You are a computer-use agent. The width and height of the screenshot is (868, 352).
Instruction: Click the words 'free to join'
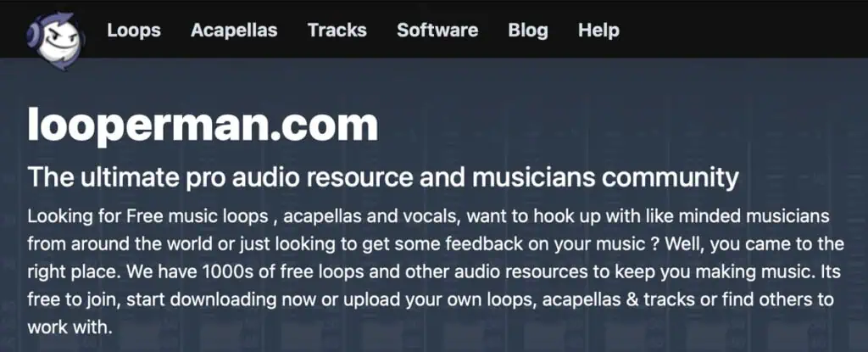pos(75,301)
